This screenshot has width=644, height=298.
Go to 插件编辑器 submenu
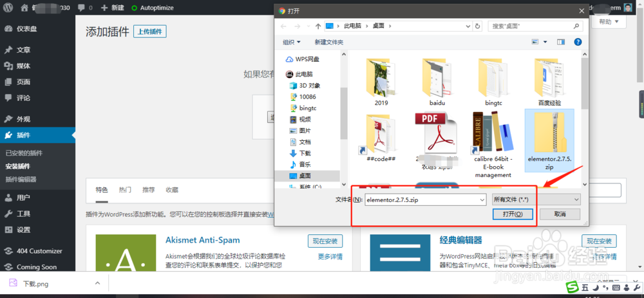click(21, 180)
